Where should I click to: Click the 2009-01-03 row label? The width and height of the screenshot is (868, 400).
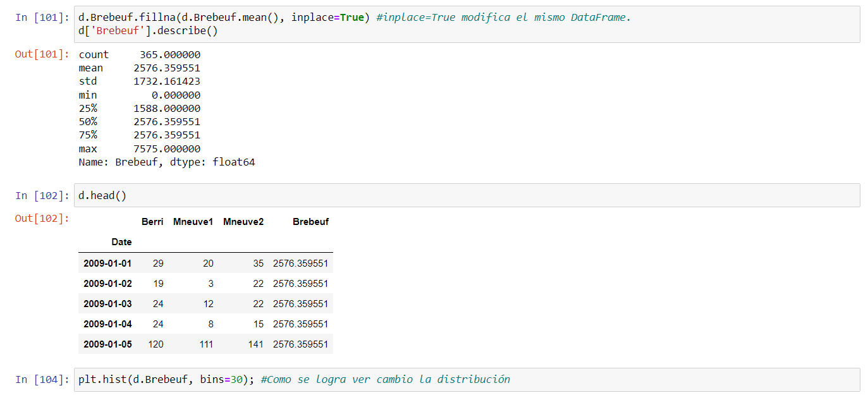point(107,304)
